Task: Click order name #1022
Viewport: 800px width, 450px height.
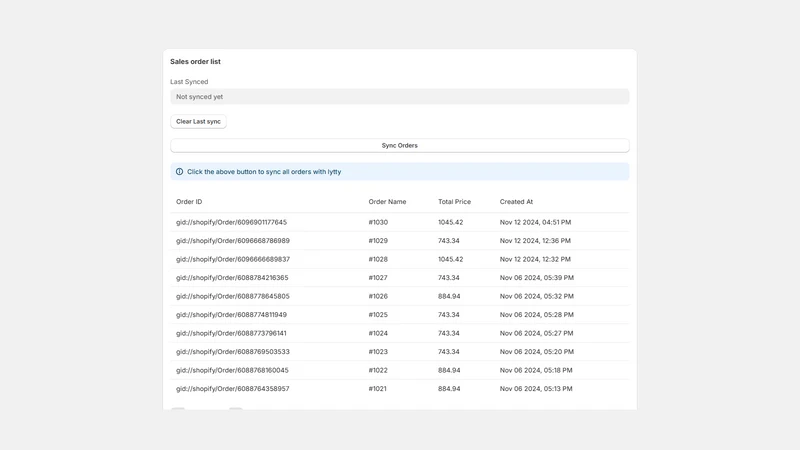Action: tap(378, 370)
